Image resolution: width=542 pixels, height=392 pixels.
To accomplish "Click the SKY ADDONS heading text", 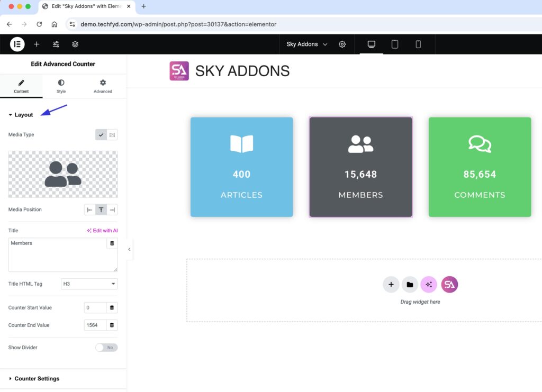I will (x=242, y=71).
